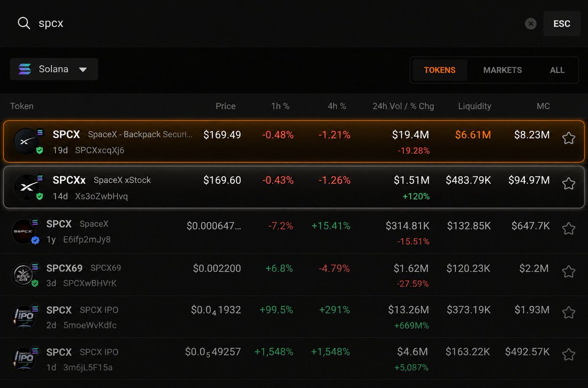Select the SpaceX - Backpack Securi... name

pos(140,134)
